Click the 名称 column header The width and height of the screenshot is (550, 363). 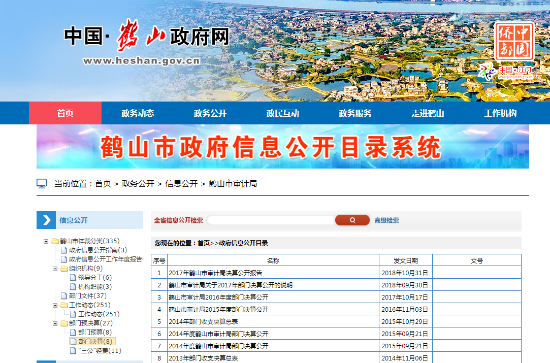click(x=273, y=261)
